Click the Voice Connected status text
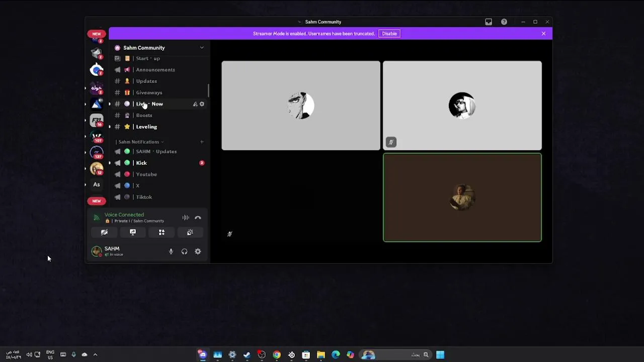 124,215
